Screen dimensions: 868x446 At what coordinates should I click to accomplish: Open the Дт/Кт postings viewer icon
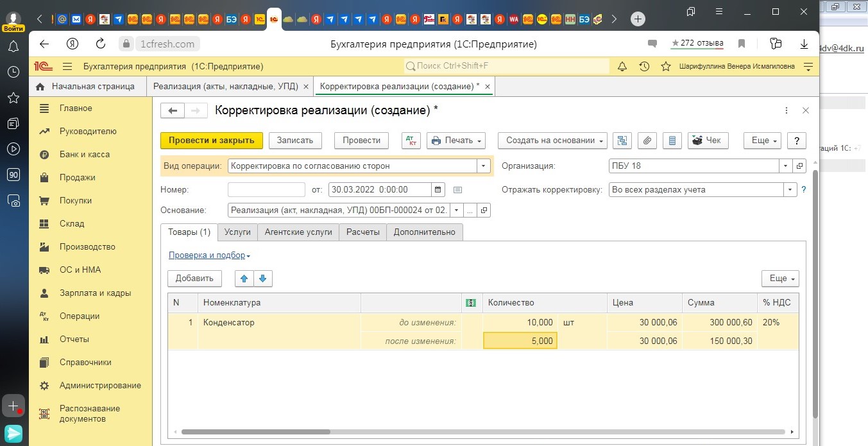click(411, 141)
